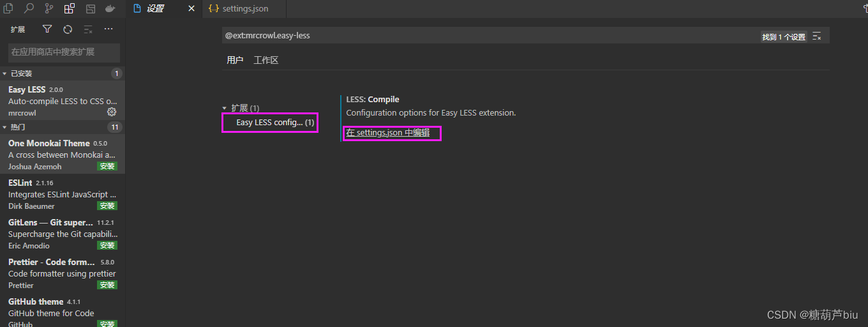This screenshot has height=327, width=868.
Task: Click the Dirk Baeumer publisher name
Action: click(x=31, y=206)
